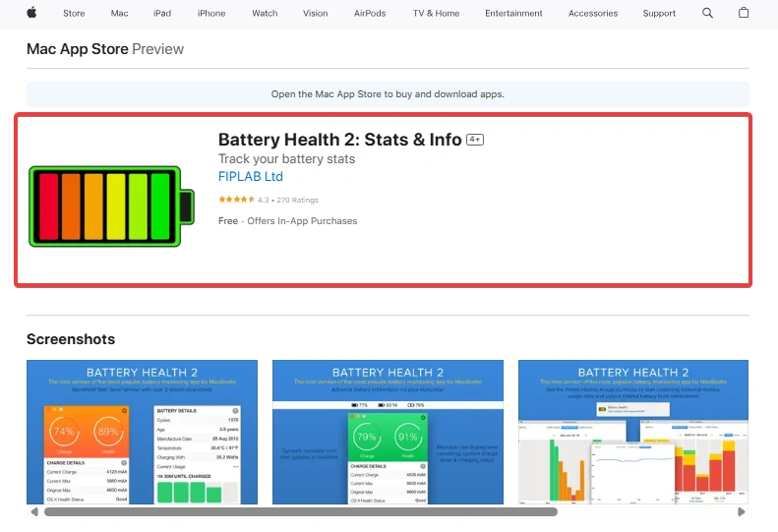Open the first screenshot with 74% charge
This screenshot has width=778, height=532.
click(x=142, y=433)
